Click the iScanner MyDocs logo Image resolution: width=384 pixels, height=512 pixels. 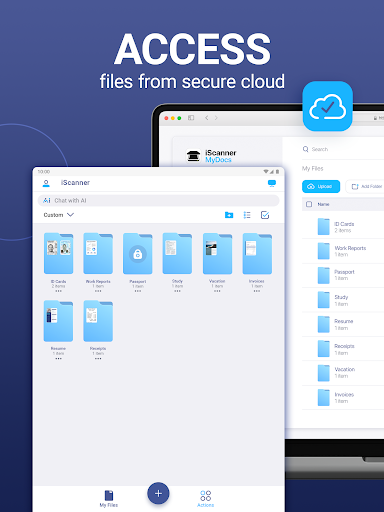coord(211,156)
